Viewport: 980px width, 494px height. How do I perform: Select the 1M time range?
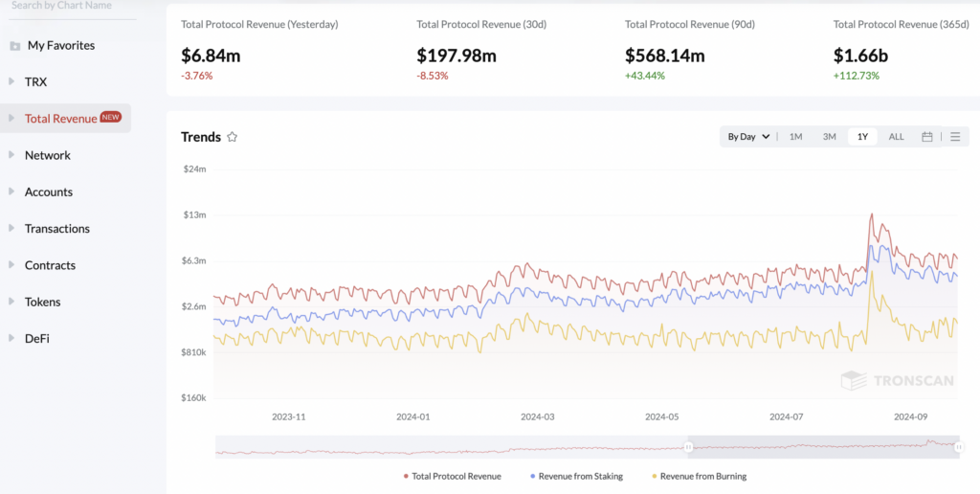[795, 136]
